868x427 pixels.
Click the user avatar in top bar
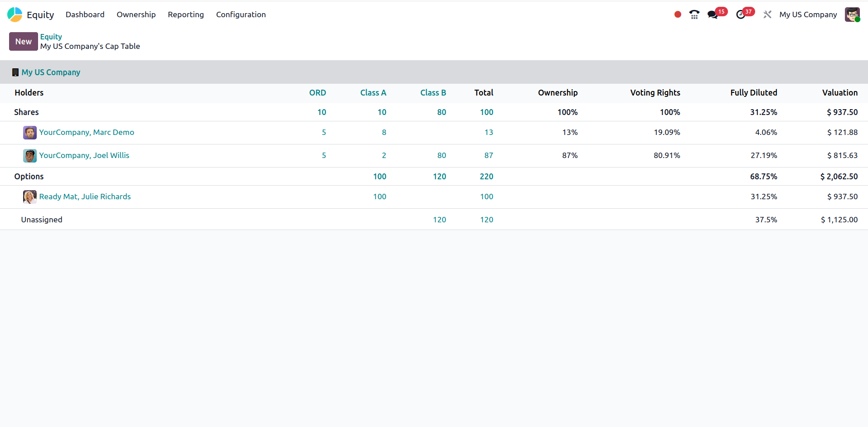pos(852,14)
